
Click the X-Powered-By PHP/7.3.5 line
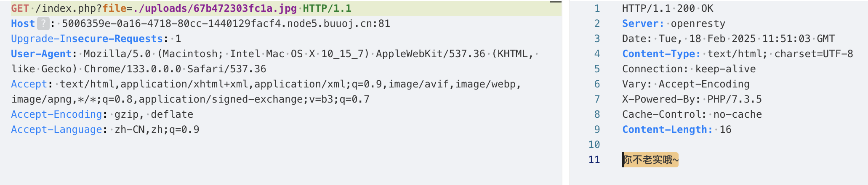point(692,99)
